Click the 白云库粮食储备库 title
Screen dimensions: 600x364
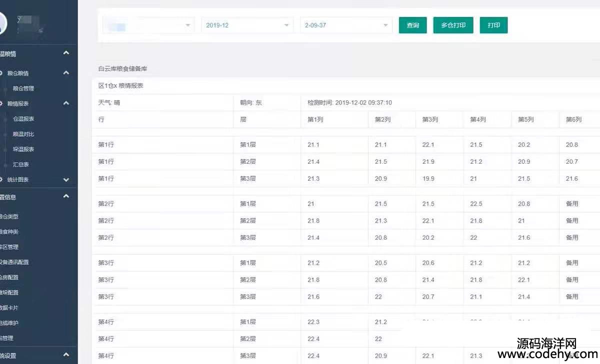tap(122, 69)
